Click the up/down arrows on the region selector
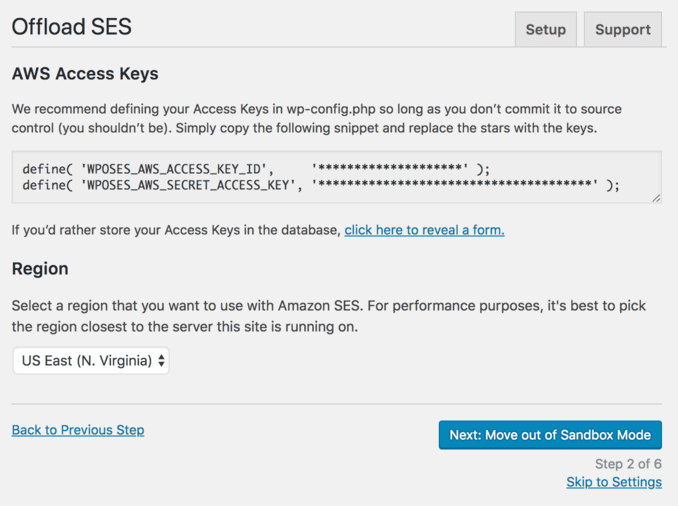678x506 pixels. 161,360
